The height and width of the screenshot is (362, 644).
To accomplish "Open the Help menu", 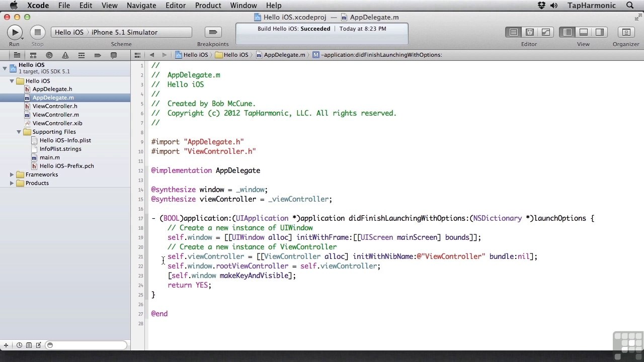I will [274, 6].
